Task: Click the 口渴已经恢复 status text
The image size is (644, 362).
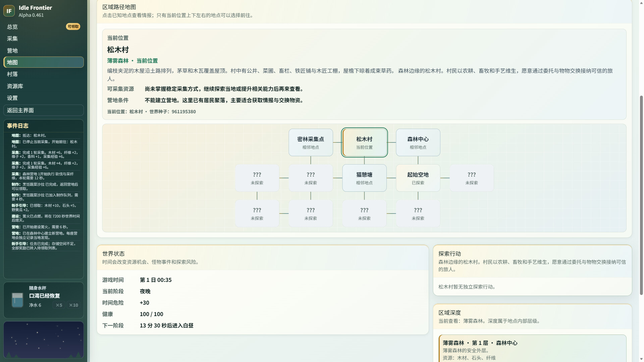Action: coord(45,296)
